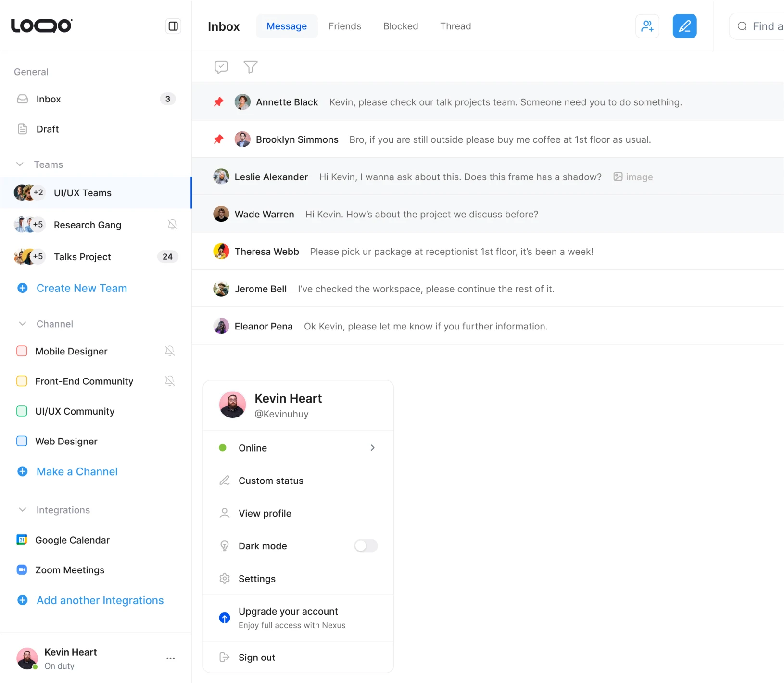Expand the Online status submenu
Image resolution: width=784 pixels, height=683 pixels.
pos(372,448)
